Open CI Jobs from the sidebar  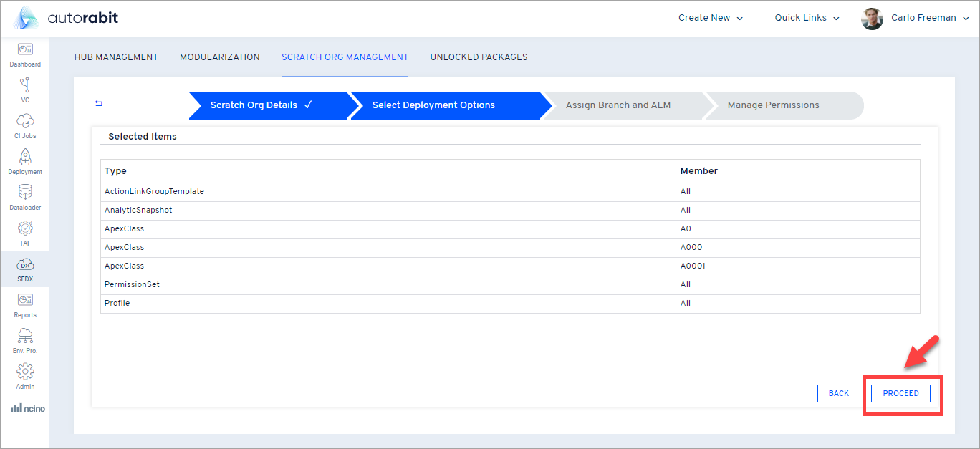(x=25, y=125)
